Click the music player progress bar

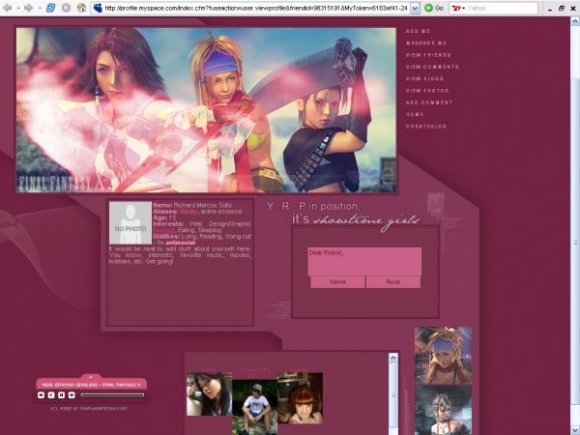point(112,395)
